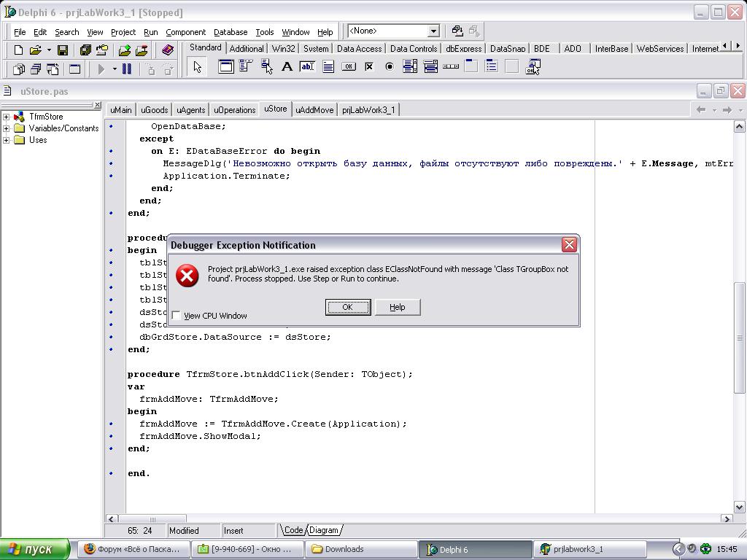Expand the Uses tree node
The height and width of the screenshot is (560, 747).
click(7, 140)
